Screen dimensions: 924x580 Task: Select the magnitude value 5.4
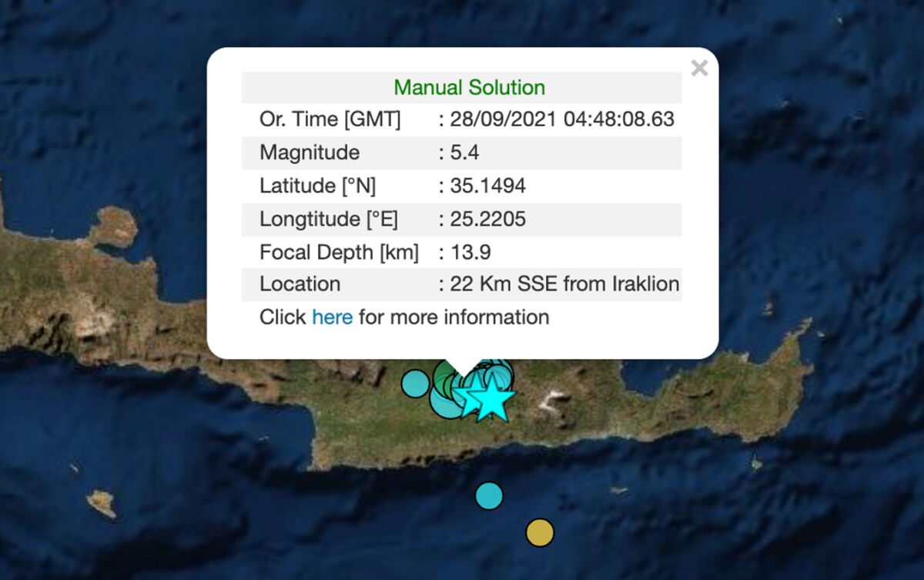point(464,153)
